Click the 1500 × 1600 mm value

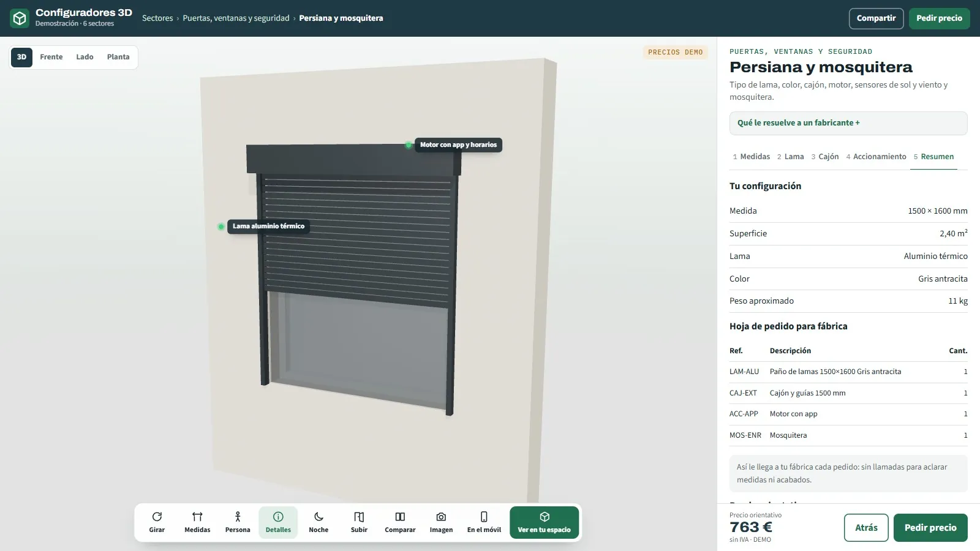[938, 211]
